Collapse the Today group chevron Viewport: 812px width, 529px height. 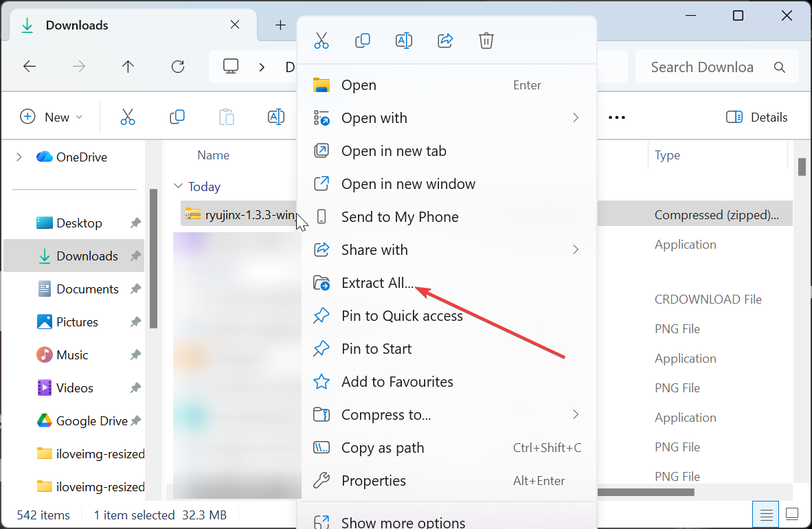[x=178, y=186]
